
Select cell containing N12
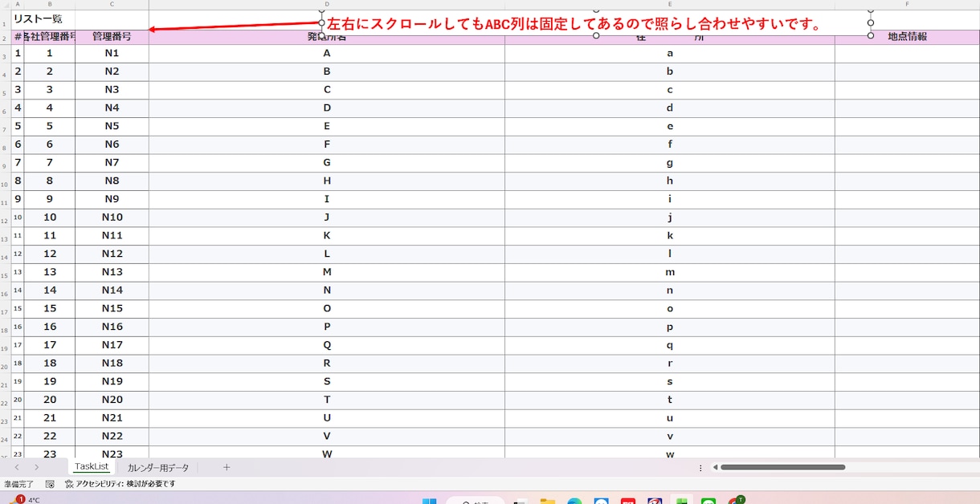point(112,254)
